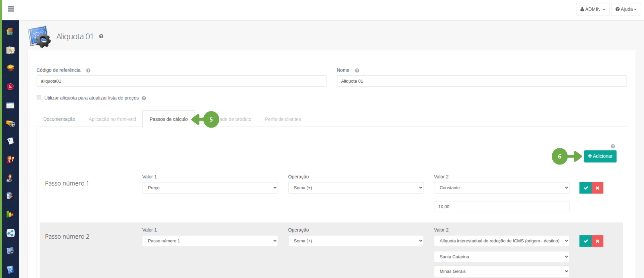The height and width of the screenshot is (278, 644).
Task: Click help icon next to Nome label
Action: point(357,71)
